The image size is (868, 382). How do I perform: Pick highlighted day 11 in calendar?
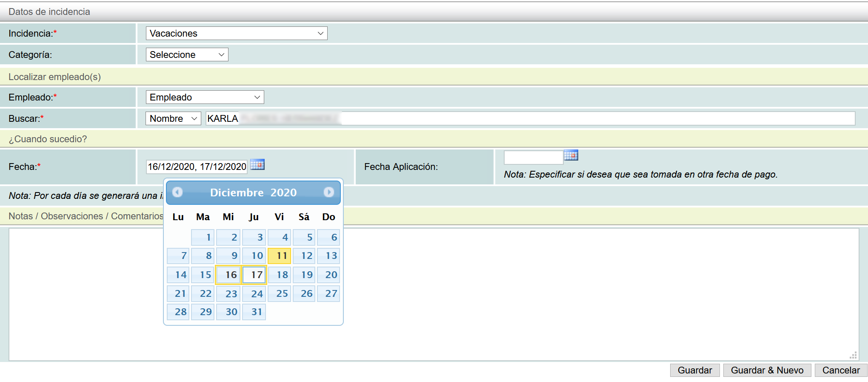point(280,256)
